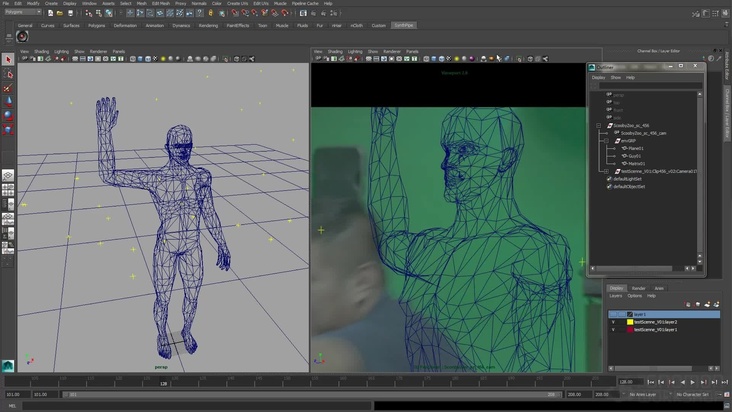
Task: Open Options menu in layer editor
Action: [x=634, y=296]
